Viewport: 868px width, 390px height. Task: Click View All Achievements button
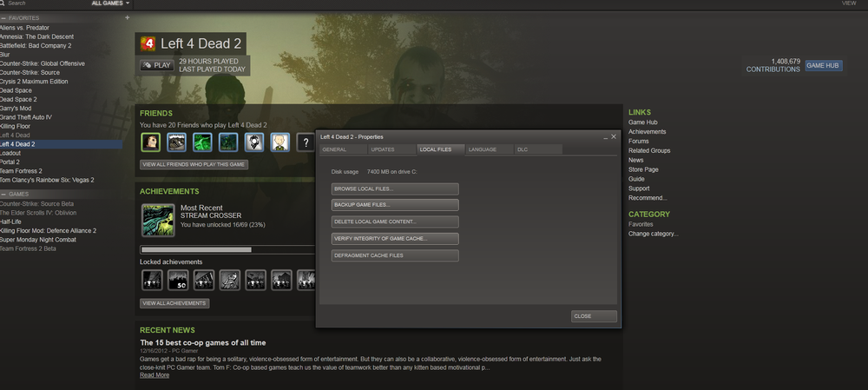[x=174, y=303]
